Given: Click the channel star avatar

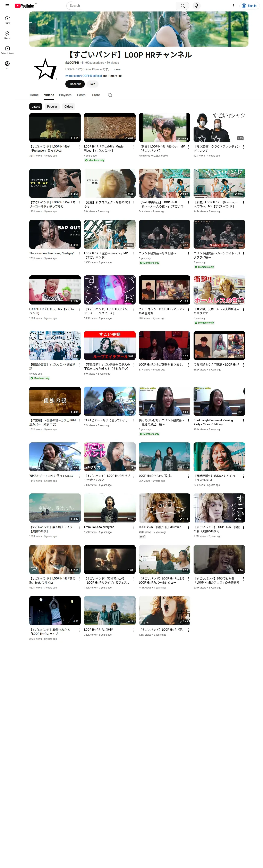Looking at the screenshot, I should (45, 69).
